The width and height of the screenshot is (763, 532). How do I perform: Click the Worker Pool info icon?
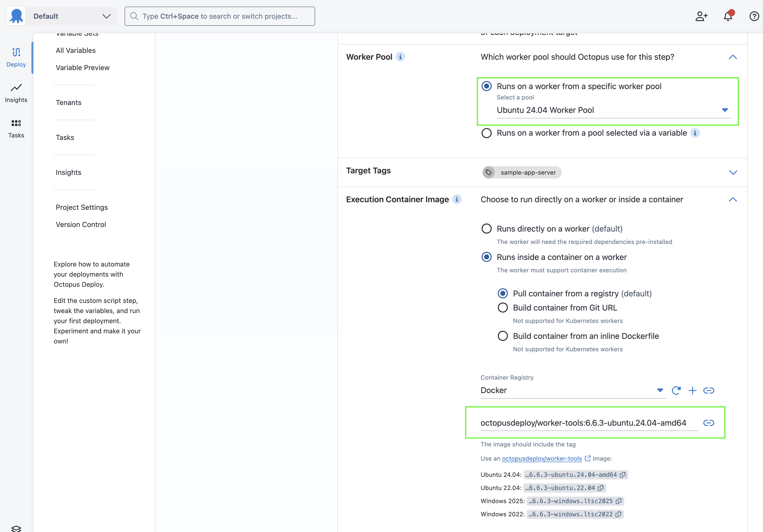pyautogui.click(x=400, y=57)
